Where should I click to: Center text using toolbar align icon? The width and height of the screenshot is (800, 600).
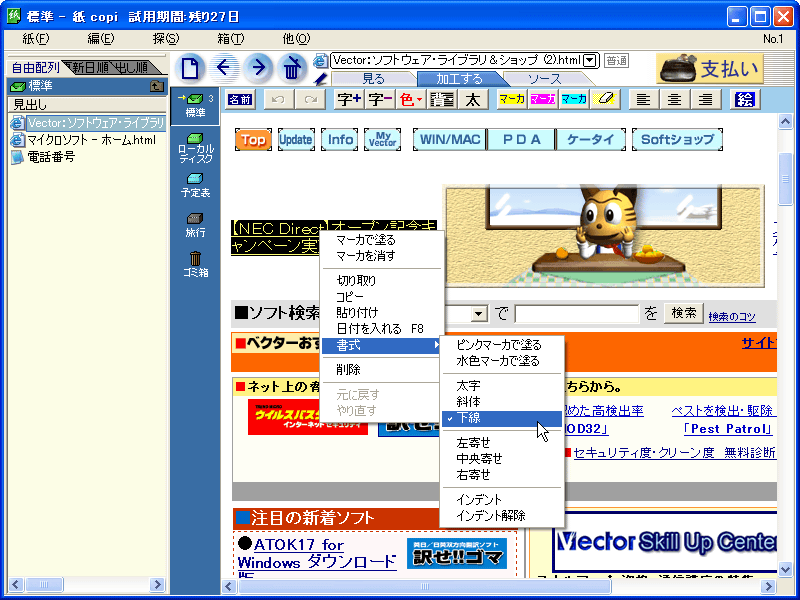(x=674, y=99)
